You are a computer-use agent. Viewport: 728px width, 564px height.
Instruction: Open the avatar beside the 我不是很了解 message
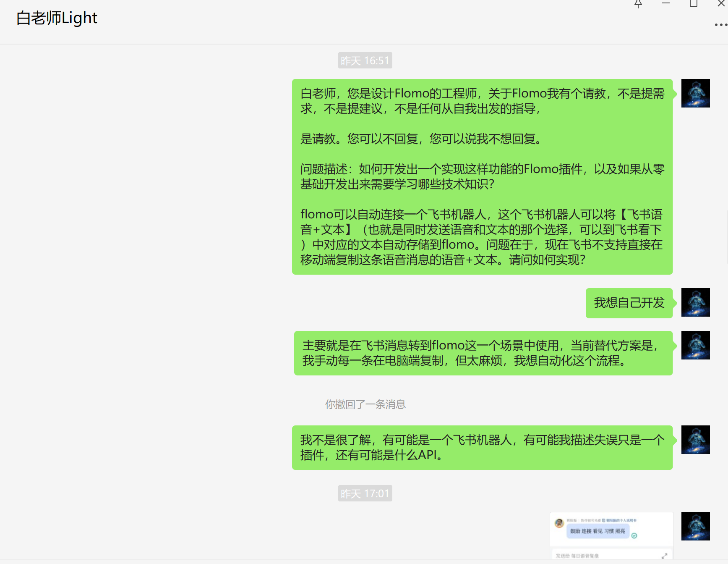695,440
